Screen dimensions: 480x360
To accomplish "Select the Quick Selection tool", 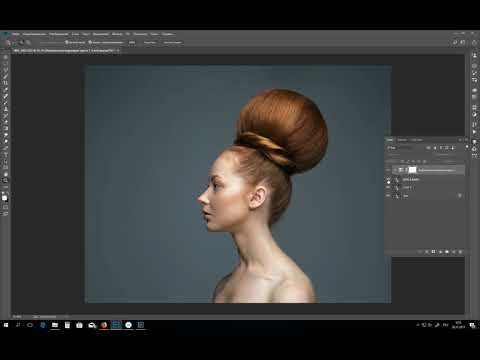I will coord(6,76).
